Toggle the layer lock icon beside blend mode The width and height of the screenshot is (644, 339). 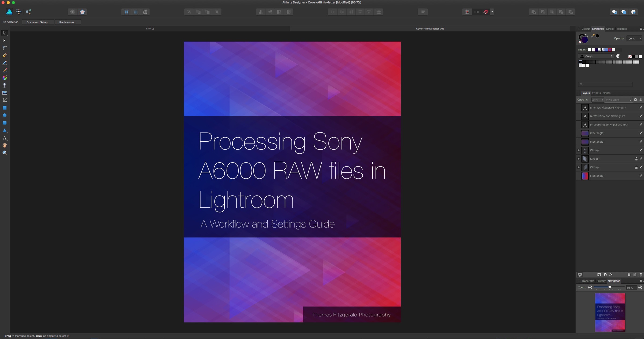point(641,100)
